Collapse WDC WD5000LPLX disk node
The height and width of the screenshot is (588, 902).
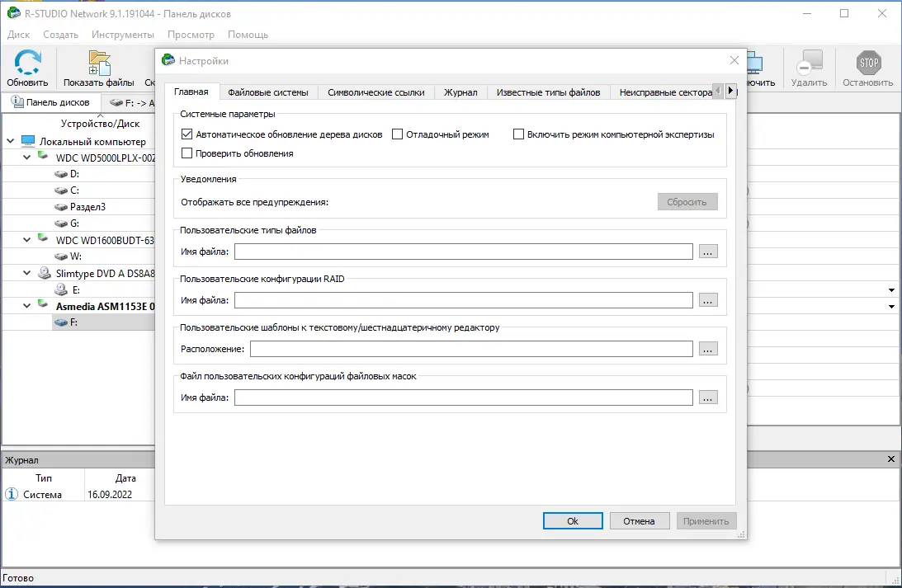[26, 158]
